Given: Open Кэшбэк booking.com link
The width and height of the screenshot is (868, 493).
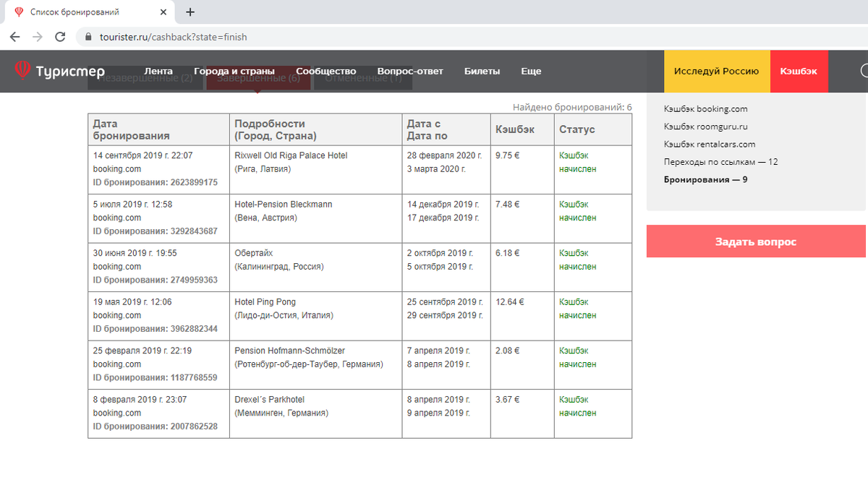Looking at the screenshot, I should pyautogui.click(x=706, y=108).
